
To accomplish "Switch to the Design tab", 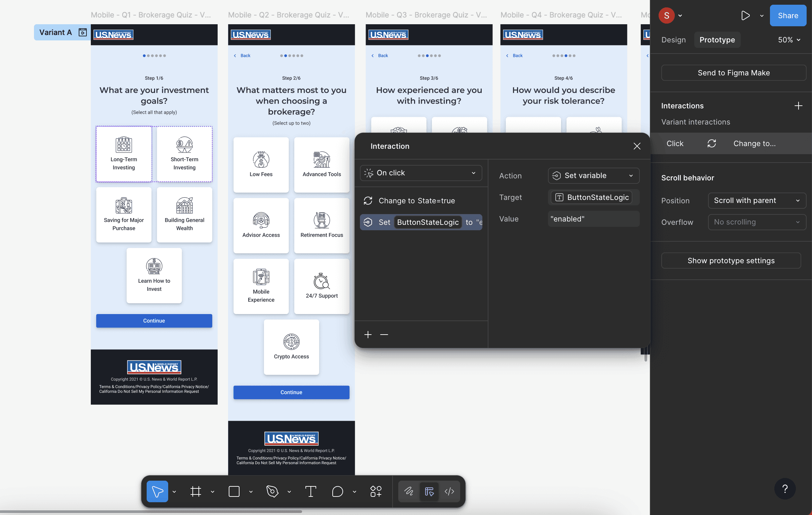I will tap(673, 39).
